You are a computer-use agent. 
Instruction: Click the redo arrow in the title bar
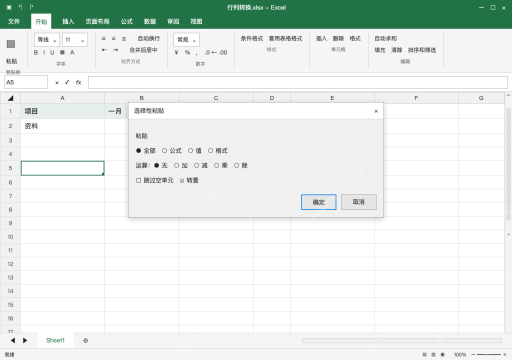[x=31, y=7]
